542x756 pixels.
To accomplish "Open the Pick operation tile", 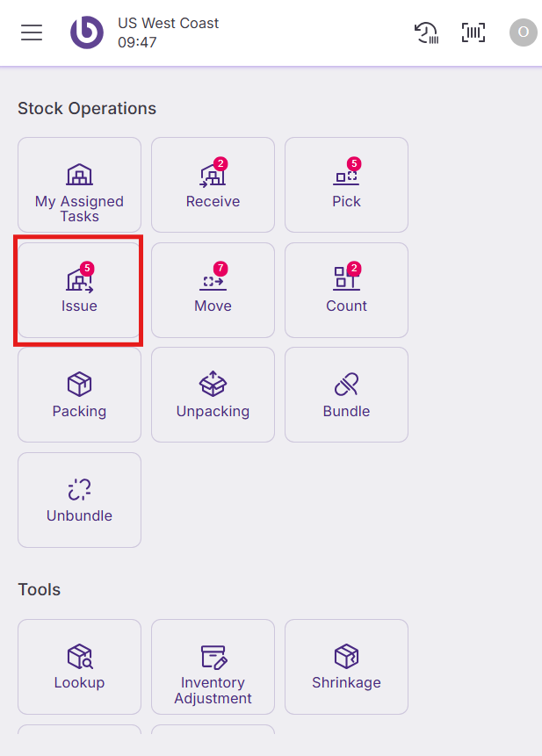I will (346, 185).
